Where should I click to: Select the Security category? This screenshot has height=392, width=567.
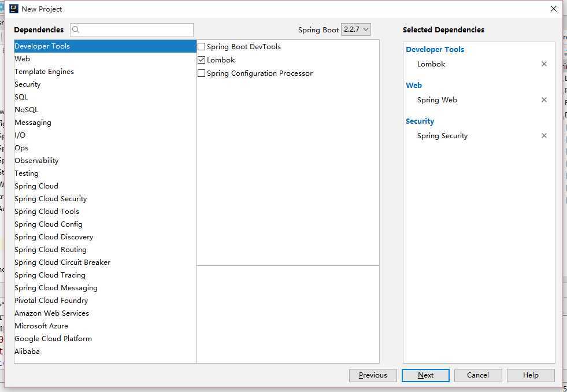pos(105,84)
